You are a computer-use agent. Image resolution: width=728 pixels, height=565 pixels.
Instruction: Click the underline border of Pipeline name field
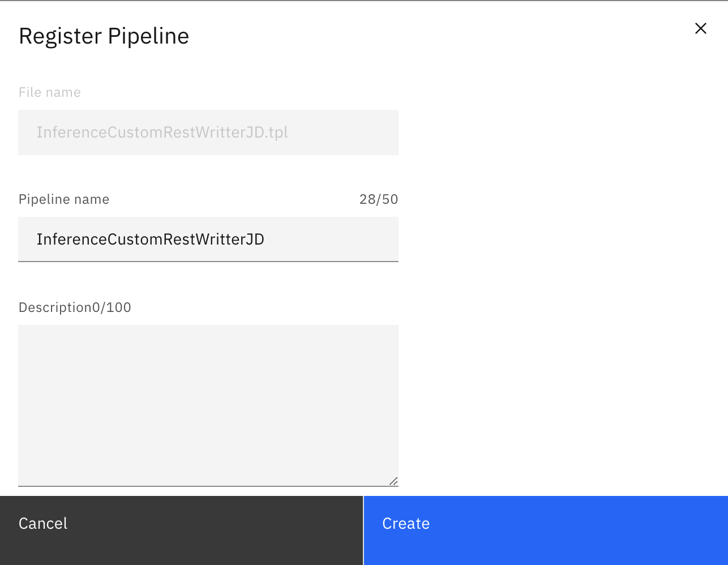pyautogui.click(x=208, y=261)
